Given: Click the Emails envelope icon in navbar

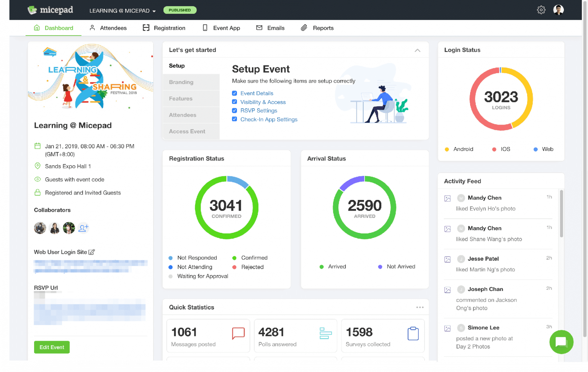Looking at the screenshot, I should (258, 28).
